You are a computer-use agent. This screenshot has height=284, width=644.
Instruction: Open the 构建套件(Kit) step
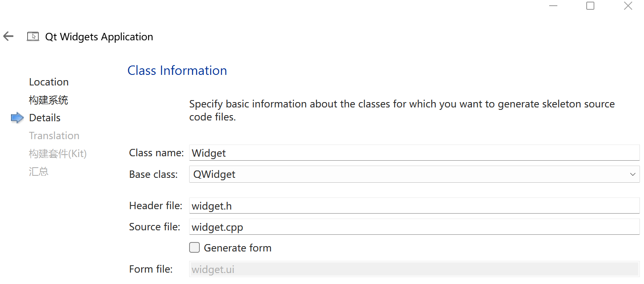point(58,153)
